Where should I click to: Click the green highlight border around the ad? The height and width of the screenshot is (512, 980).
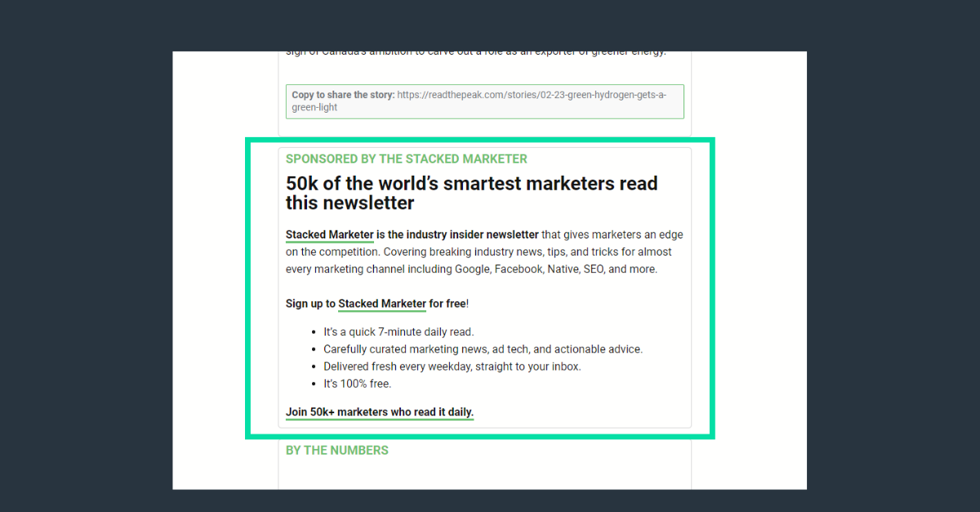[252, 286]
